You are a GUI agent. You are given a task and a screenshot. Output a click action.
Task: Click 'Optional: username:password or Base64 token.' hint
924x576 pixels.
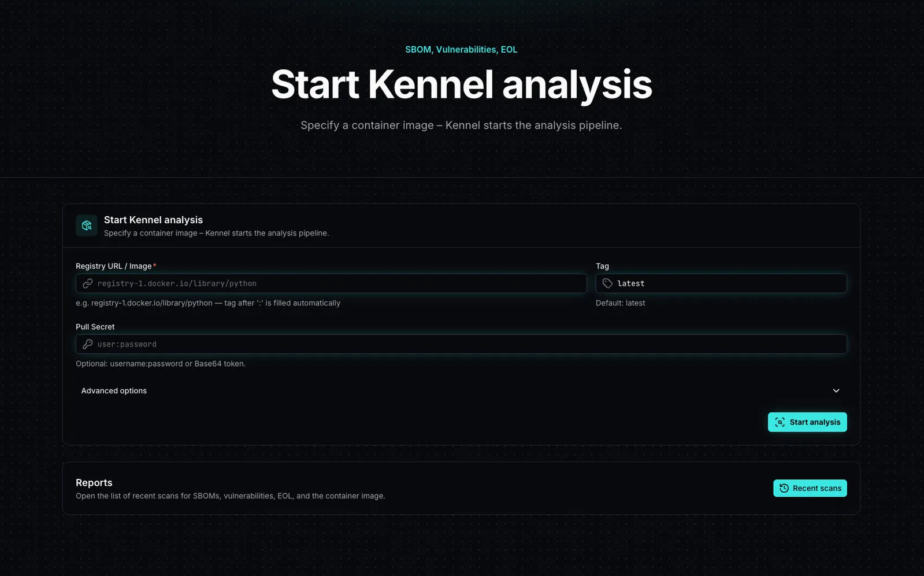pos(161,364)
